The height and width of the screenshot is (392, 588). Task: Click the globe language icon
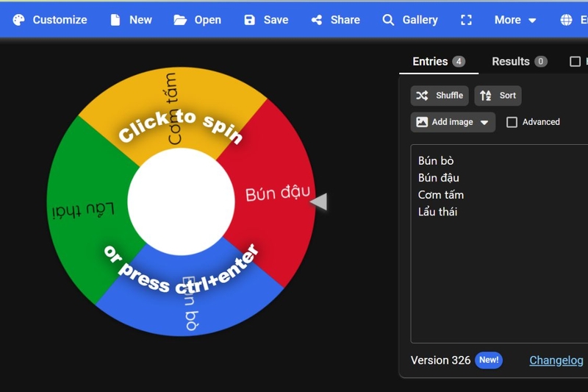click(x=566, y=20)
